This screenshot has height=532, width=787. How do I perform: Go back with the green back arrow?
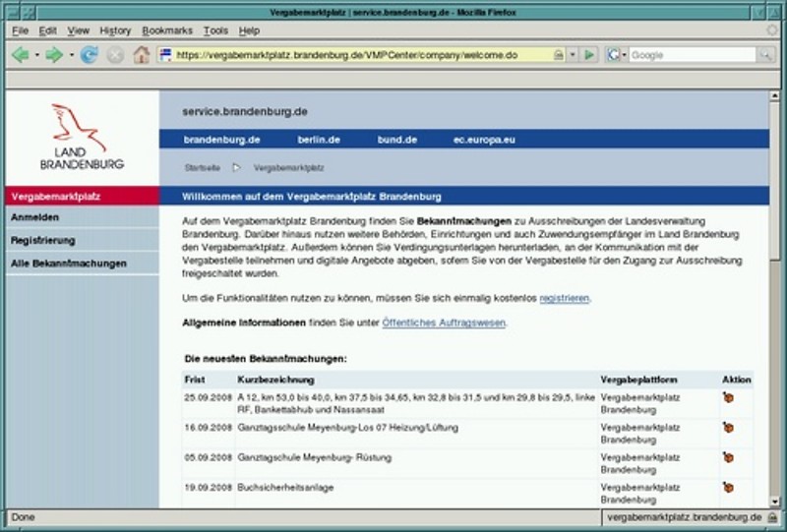(20, 55)
